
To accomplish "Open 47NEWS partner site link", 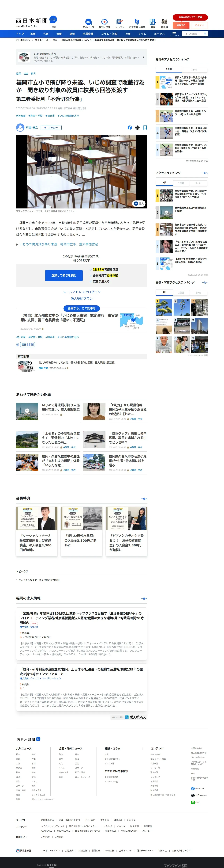I will point(46,837).
